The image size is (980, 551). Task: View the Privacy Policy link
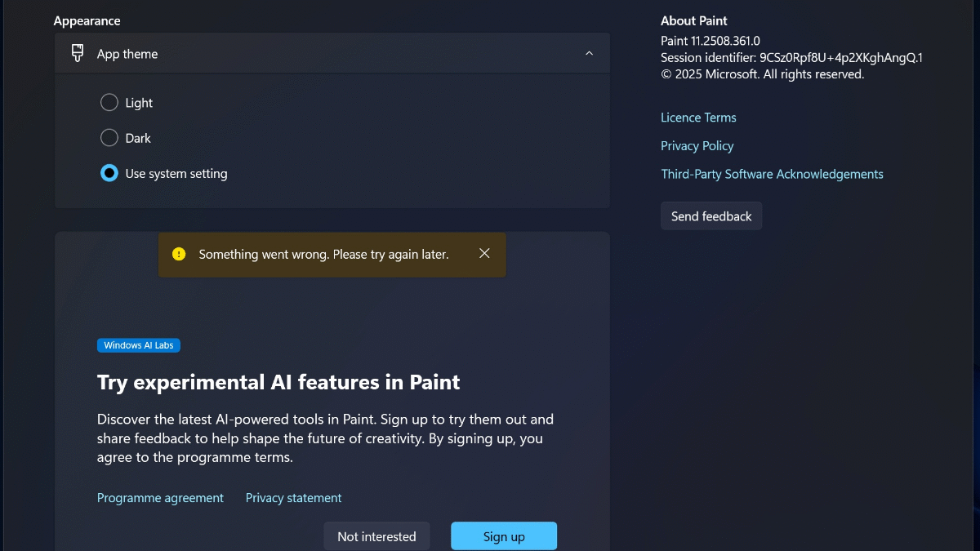pyautogui.click(x=697, y=146)
